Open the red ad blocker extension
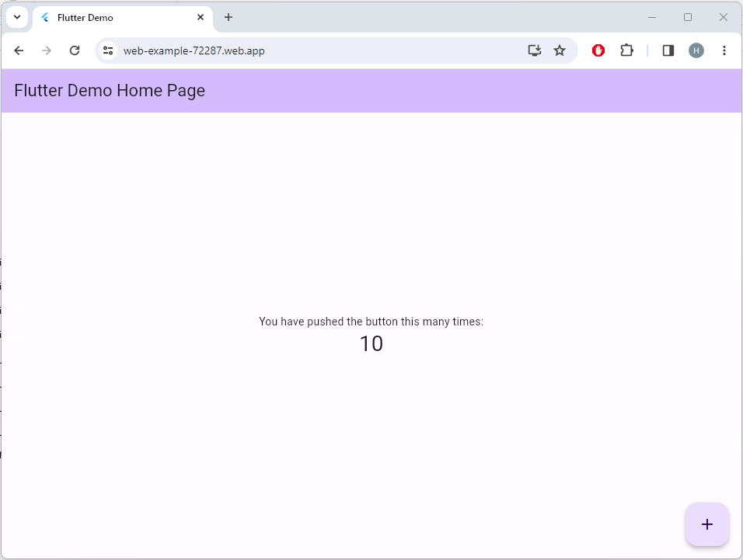Screen dimensions: 743x560 (598, 50)
